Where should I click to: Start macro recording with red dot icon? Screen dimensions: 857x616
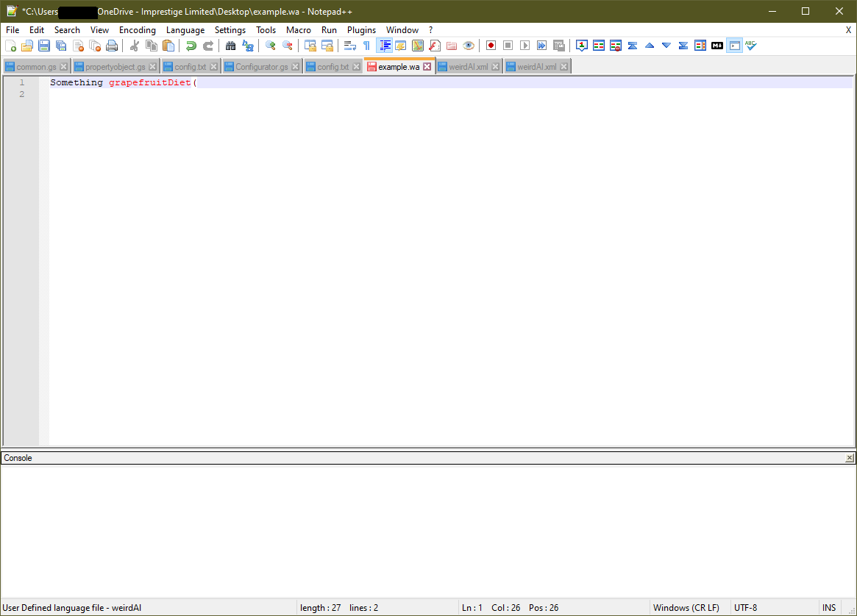[491, 46]
